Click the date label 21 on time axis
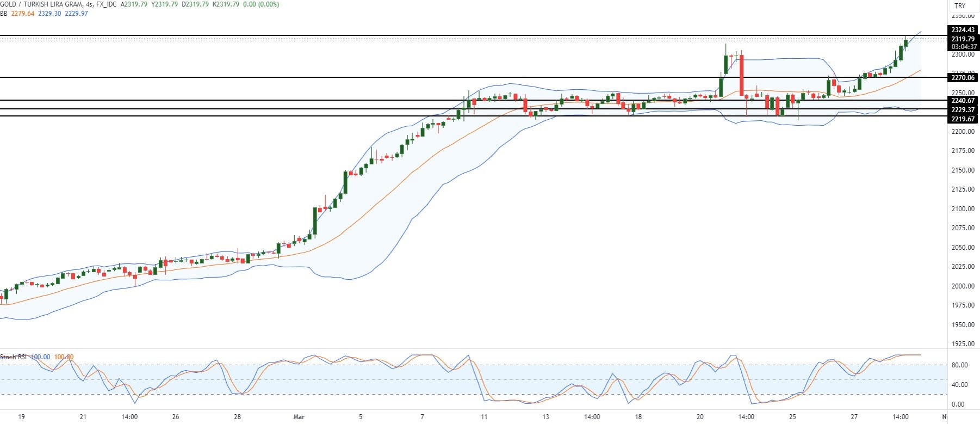Image resolution: width=980 pixels, height=424 pixels. [83, 417]
